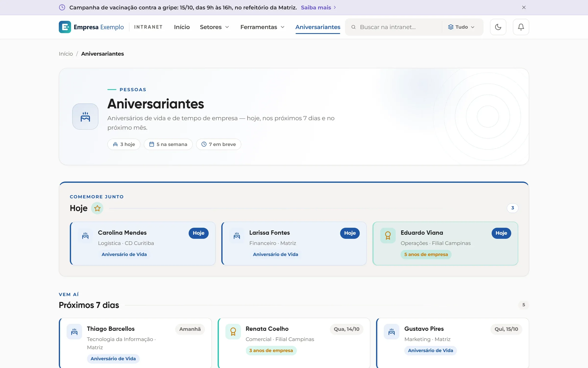588x368 pixels.
Task: Click the Empresa Exemplo logo
Action: [x=91, y=27]
